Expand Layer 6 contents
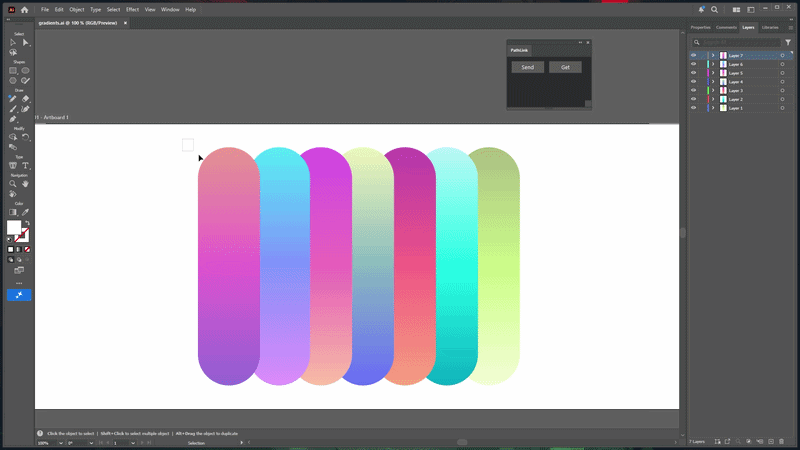This screenshot has width=800, height=450. [713, 64]
